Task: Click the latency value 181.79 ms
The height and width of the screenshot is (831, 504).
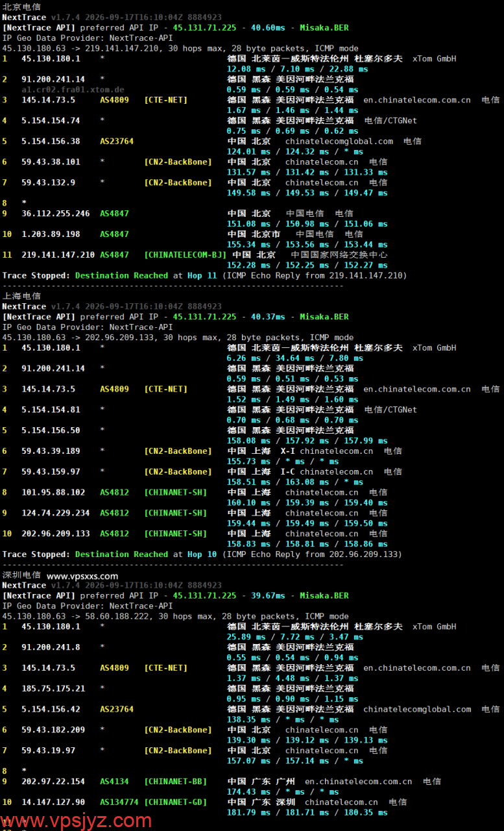Action: (x=248, y=813)
